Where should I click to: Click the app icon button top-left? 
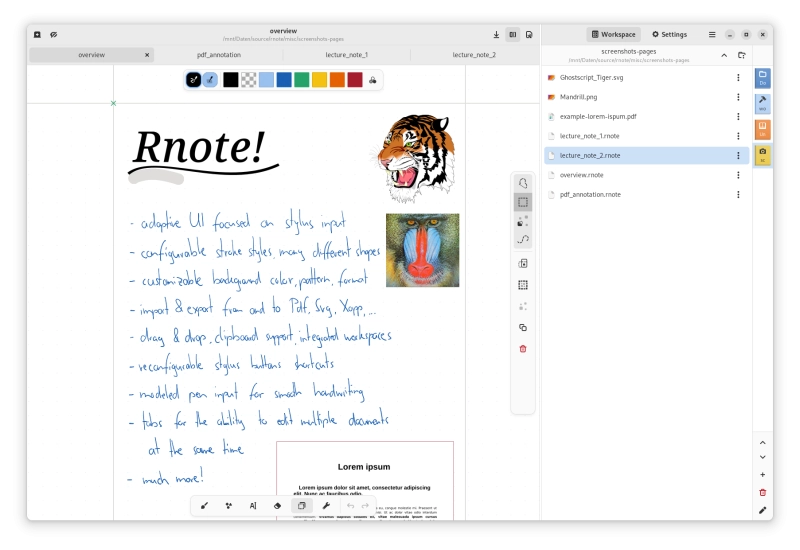point(37,34)
